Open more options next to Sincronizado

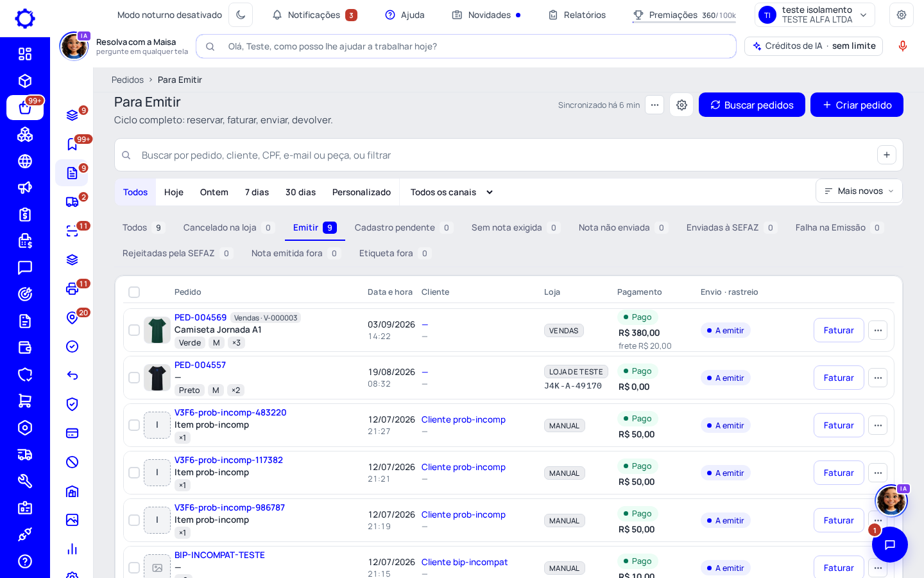click(654, 105)
